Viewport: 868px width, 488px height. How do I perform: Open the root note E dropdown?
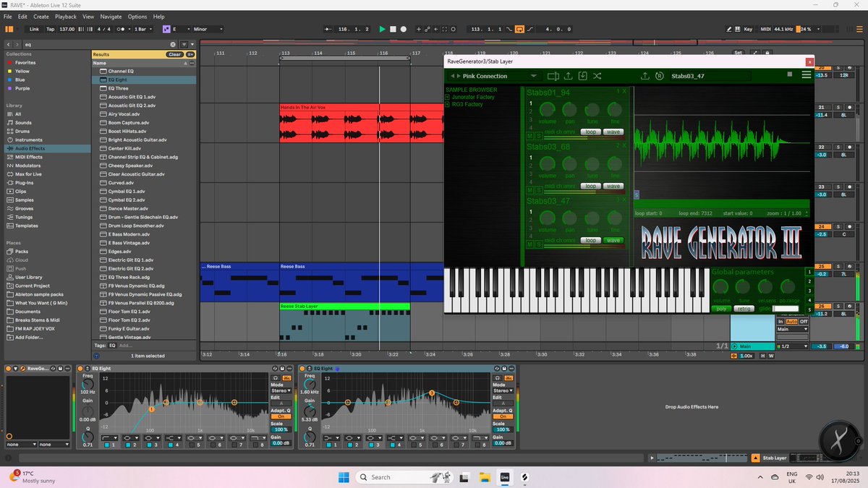[x=180, y=29]
